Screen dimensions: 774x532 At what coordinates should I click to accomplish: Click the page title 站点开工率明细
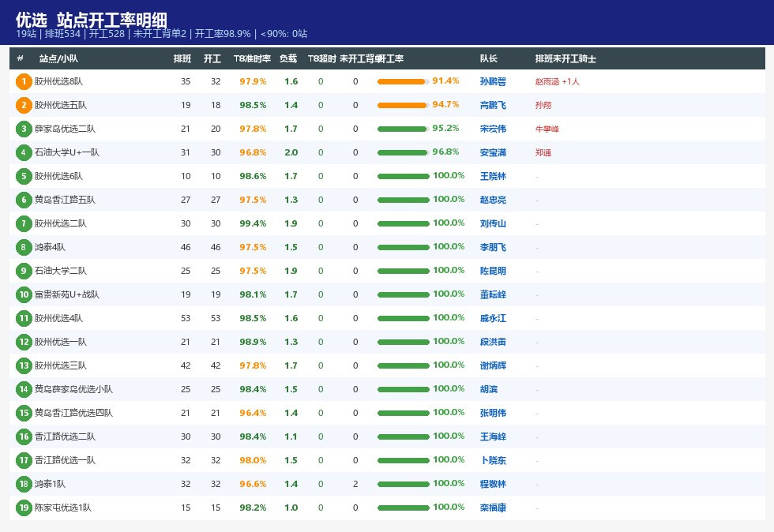click(x=111, y=20)
